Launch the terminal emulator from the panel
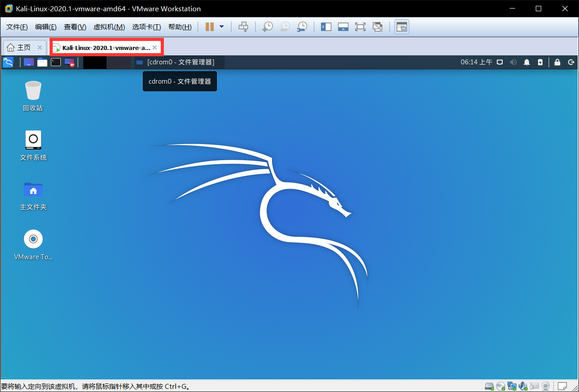This screenshot has height=392, width=579. 56,62
